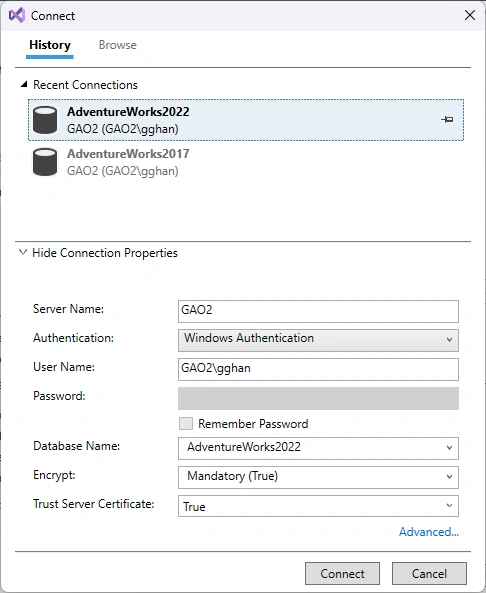486x593 pixels.
Task: Collapse the Recent Connections group
Action: [24, 84]
